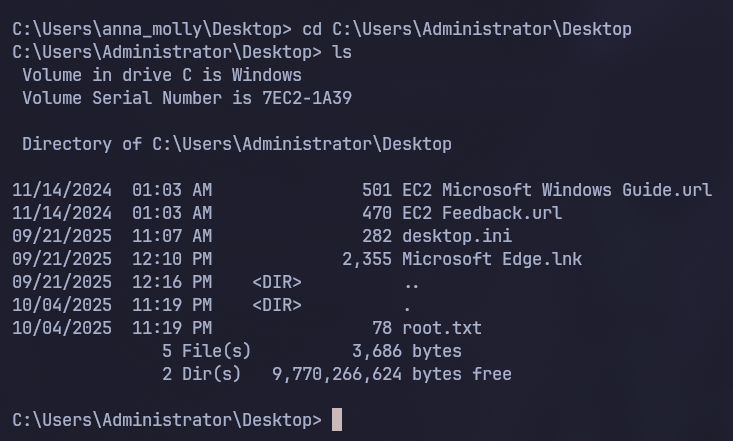Click the 10/04/2025 date beside root.txt
Screen dimensions: 733x441
(62, 328)
